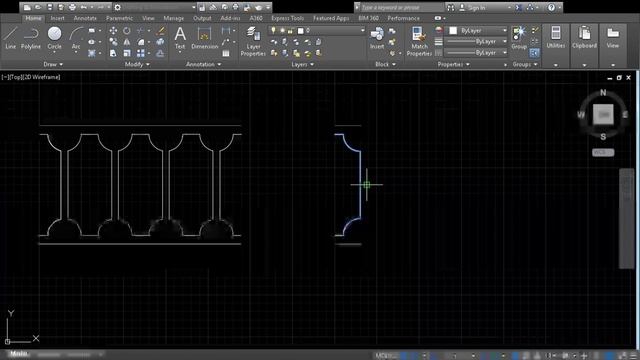Open the Help question mark icon

(551, 7)
